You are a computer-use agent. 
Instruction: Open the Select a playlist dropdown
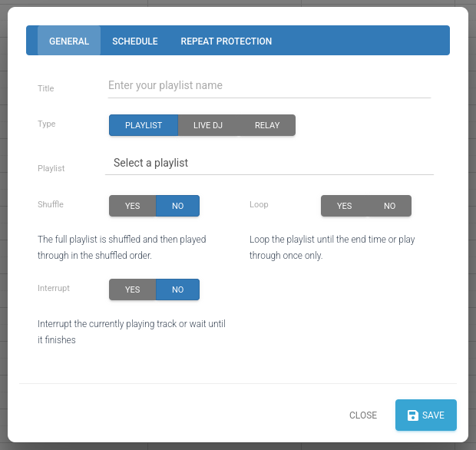click(x=269, y=163)
